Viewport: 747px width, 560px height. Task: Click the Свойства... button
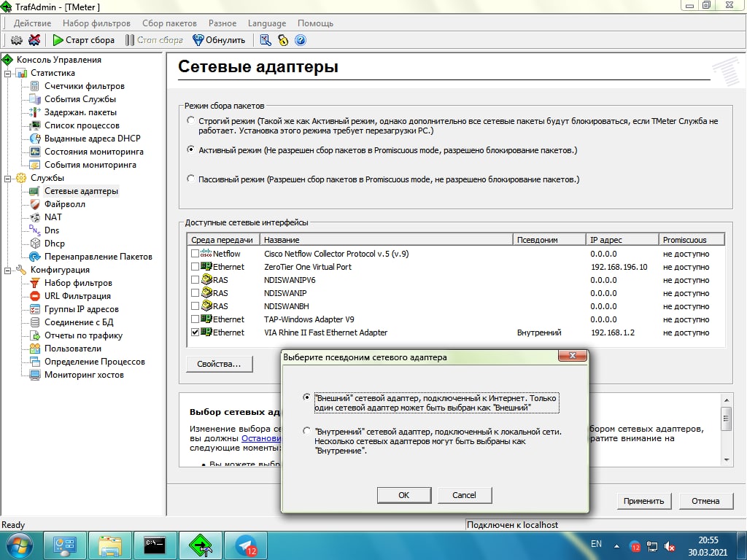click(219, 364)
